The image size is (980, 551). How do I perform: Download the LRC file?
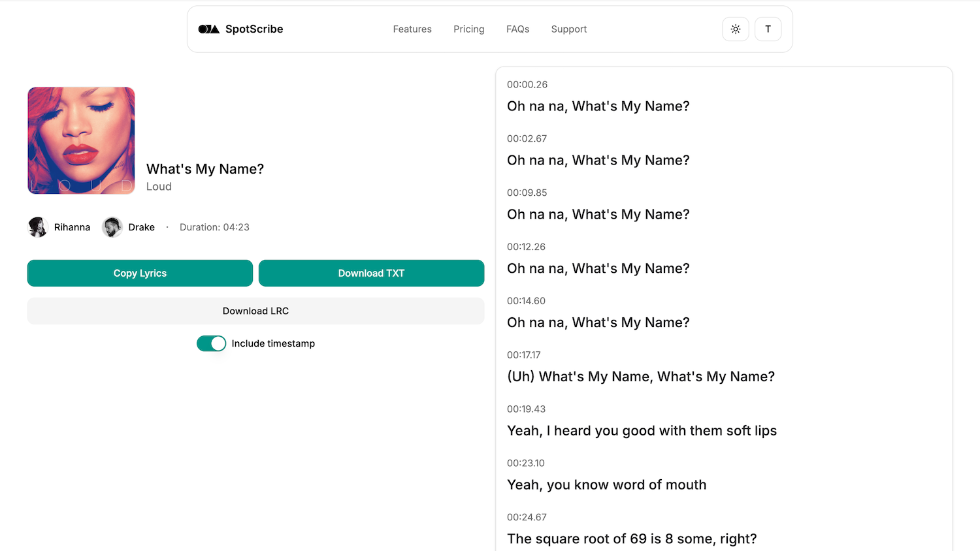click(x=255, y=311)
